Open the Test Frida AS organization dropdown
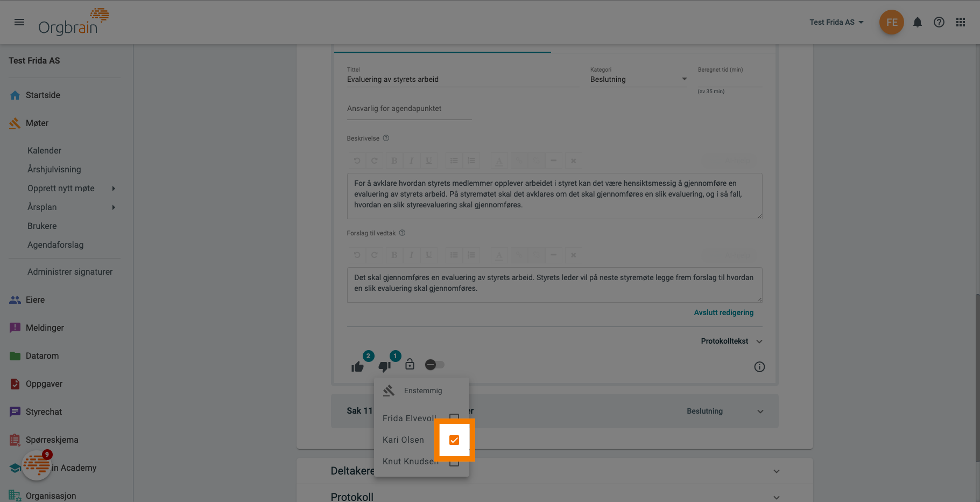This screenshot has height=502, width=980. pos(836,22)
